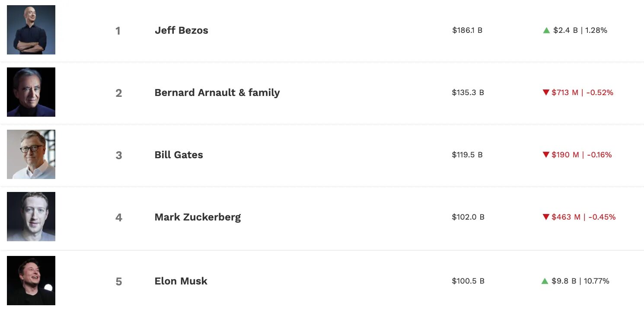Click red down arrow beside $190 M
The height and width of the screenshot is (313, 644).
point(546,155)
